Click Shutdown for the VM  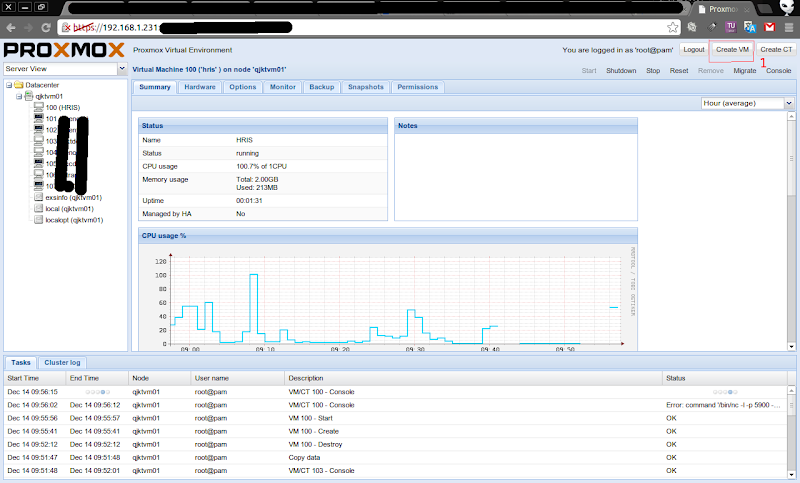(x=621, y=71)
